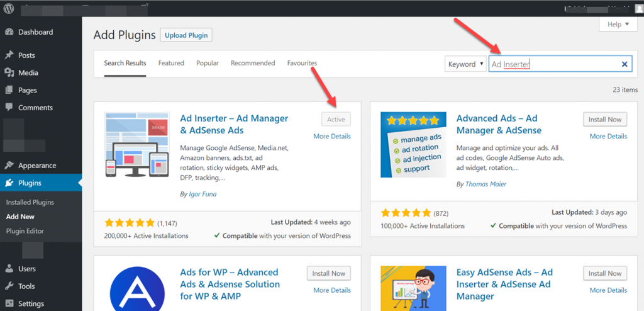This screenshot has width=644, height=311.
Task: Click the Posts pin icon
Action: pyautogui.click(x=9, y=55)
